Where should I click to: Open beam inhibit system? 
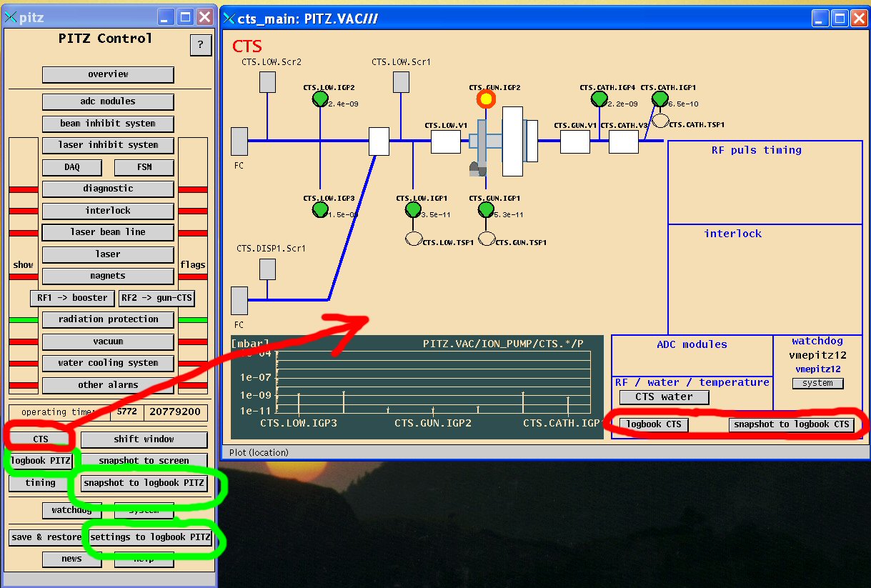[x=108, y=124]
